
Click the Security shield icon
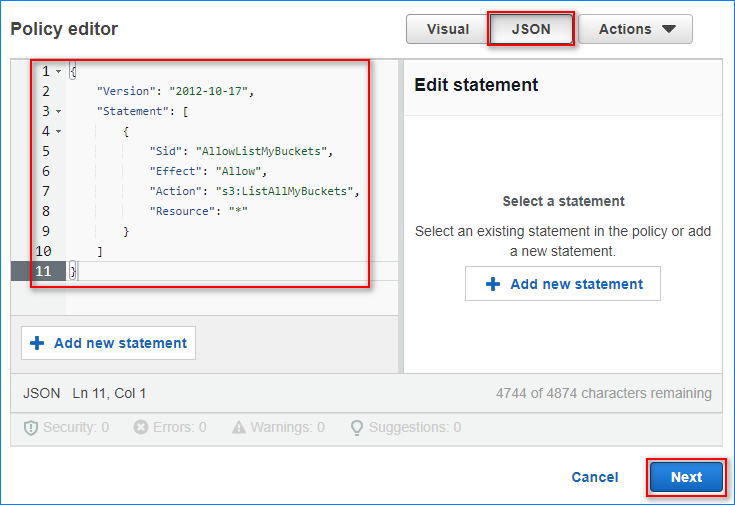click(x=30, y=427)
